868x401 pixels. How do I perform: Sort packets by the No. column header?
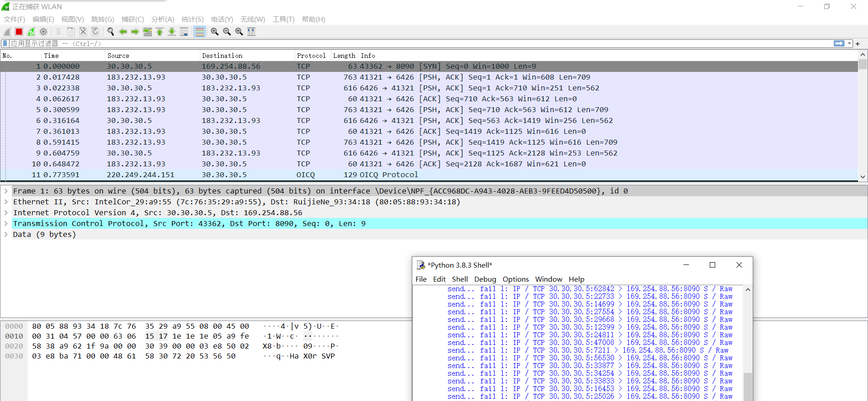pyautogui.click(x=21, y=56)
